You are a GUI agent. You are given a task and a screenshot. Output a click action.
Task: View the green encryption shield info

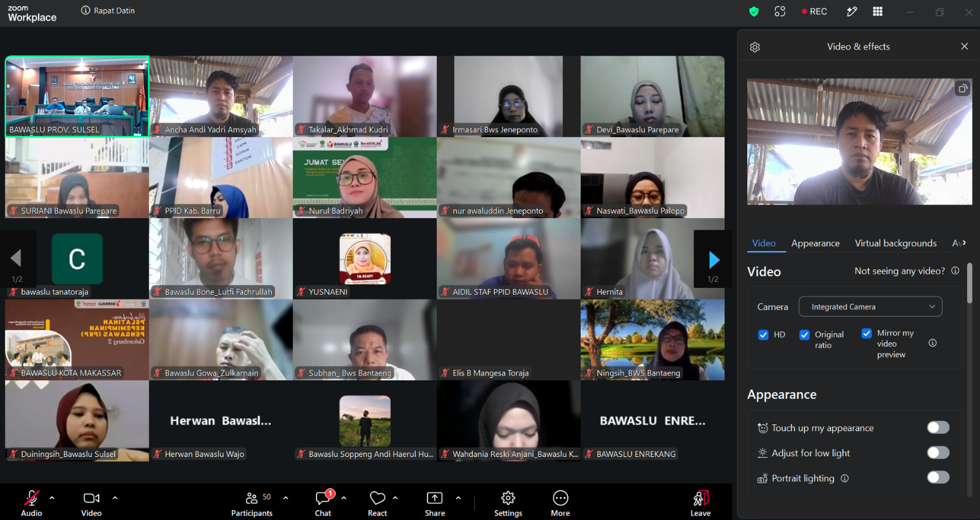pos(754,11)
